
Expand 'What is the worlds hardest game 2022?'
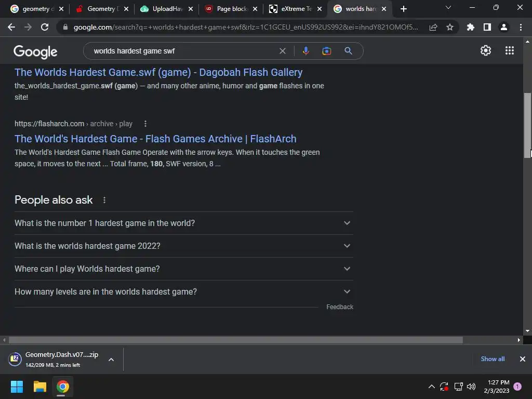point(184,246)
